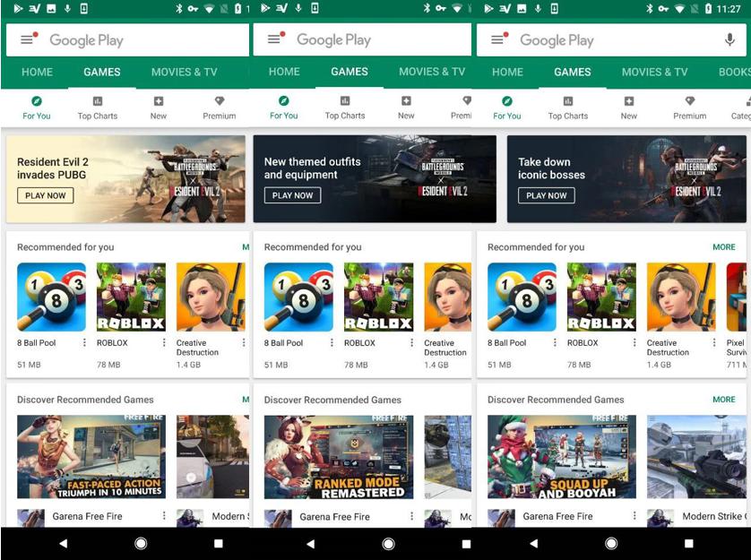751x560 pixels.
Task: Open New games section in left screen
Action: pyautogui.click(x=159, y=108)
